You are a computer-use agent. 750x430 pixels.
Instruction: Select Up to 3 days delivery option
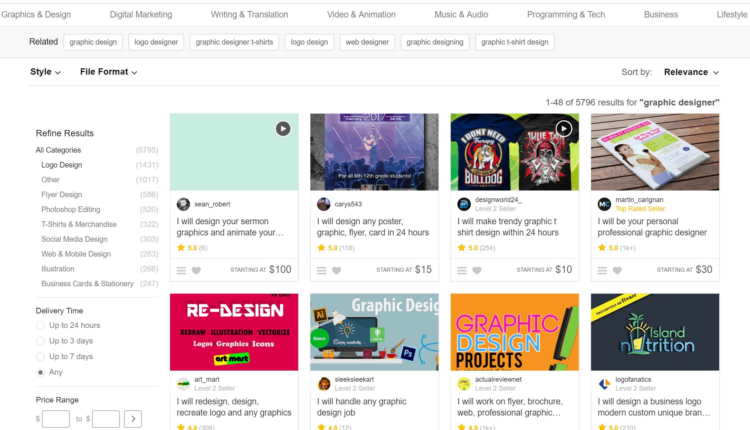coord(40,341)
